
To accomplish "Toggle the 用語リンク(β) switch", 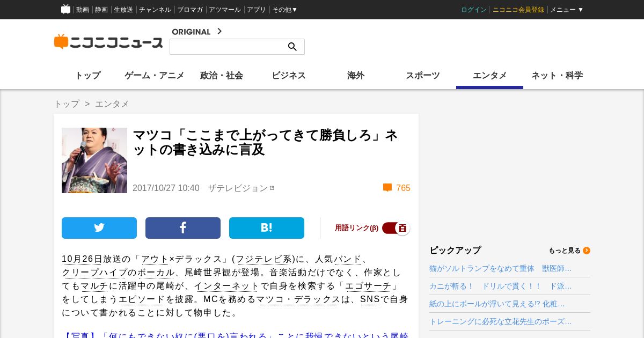I will 396,228.
